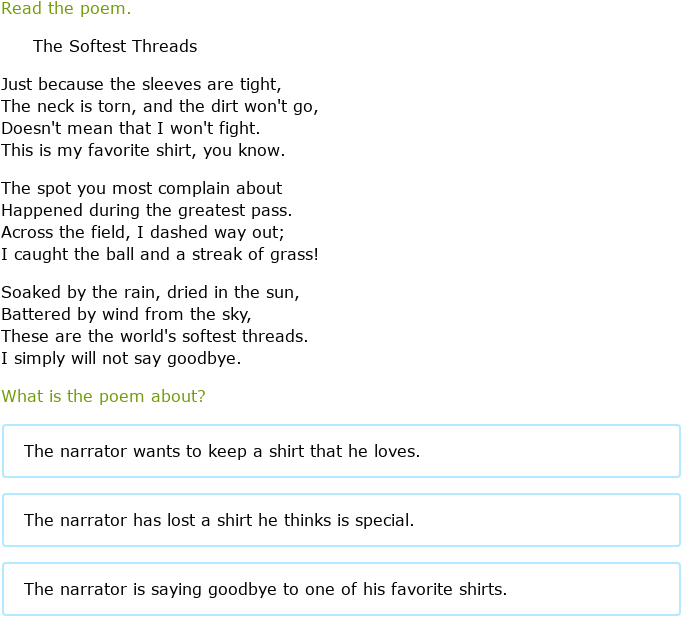The width and height of the screenshot is (682, 617).
Task: Pick answer "The narrator is saying goodbye"
Action: tap(341, 589)
